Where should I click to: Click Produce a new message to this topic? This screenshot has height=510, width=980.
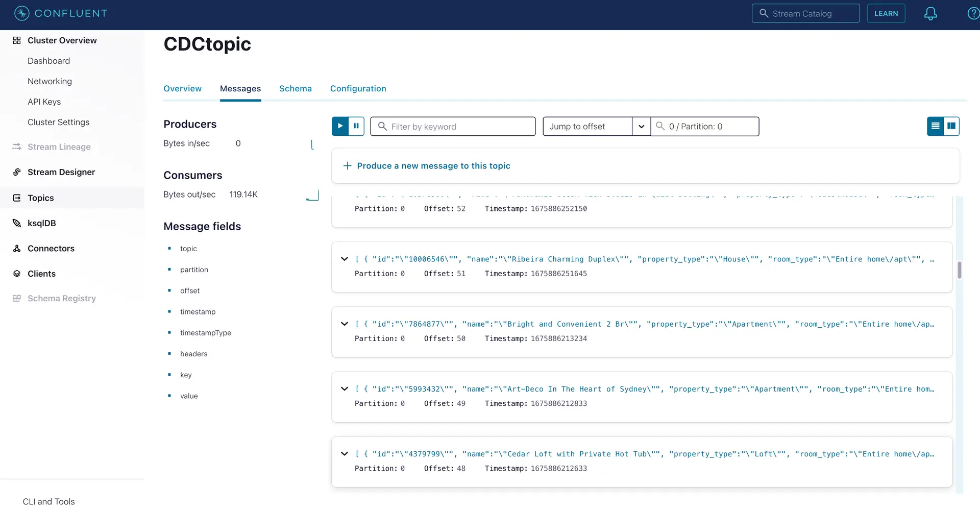click(x=433, y=166)
